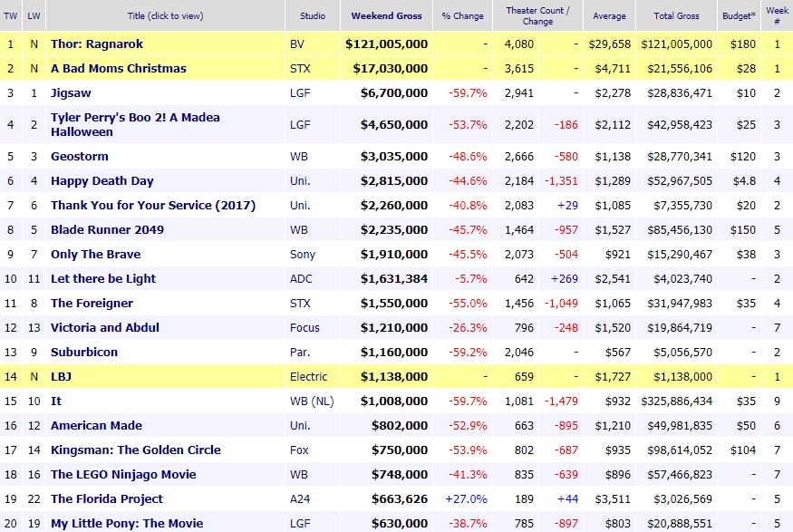The height and width of the screenshot is (532, 793).
Task: Select the $17,030,000 weekend gross value
Action: pos(391,68)
